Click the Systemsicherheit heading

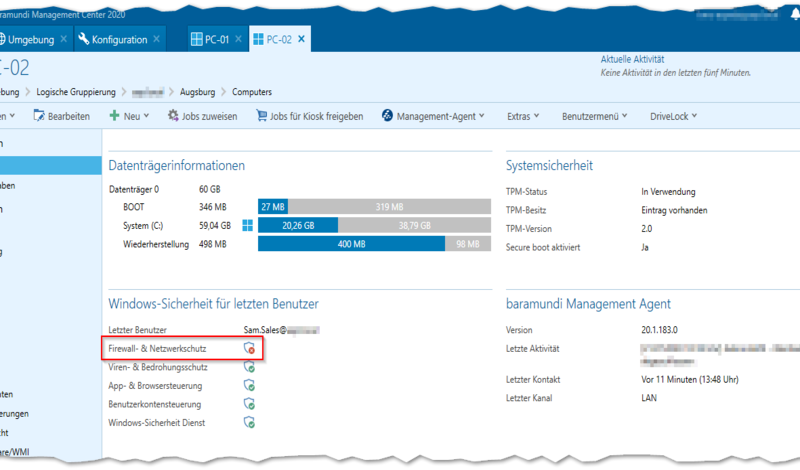coord(549,165)
